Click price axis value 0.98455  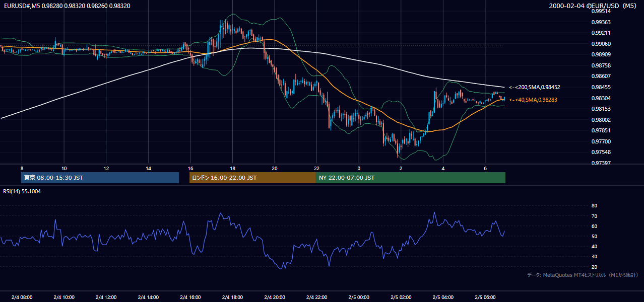point(601,87)
